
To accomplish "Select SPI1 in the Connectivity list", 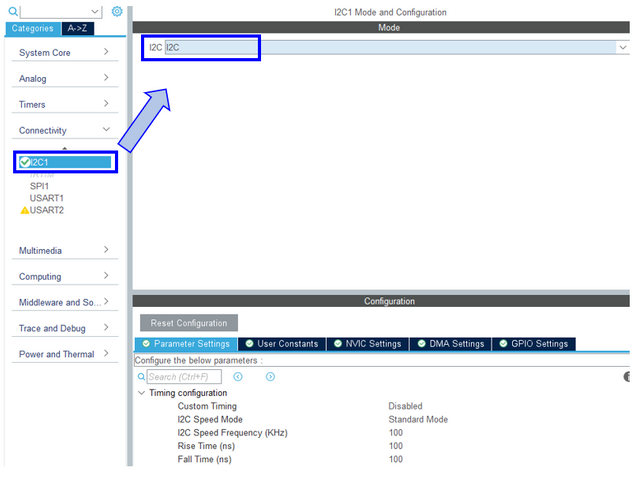I will pyautogui.click(x=39, y=186).
